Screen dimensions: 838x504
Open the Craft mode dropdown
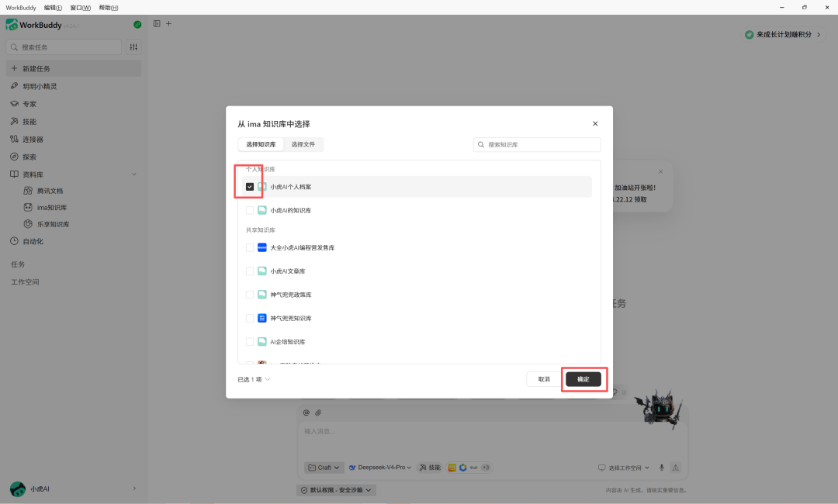324,467
